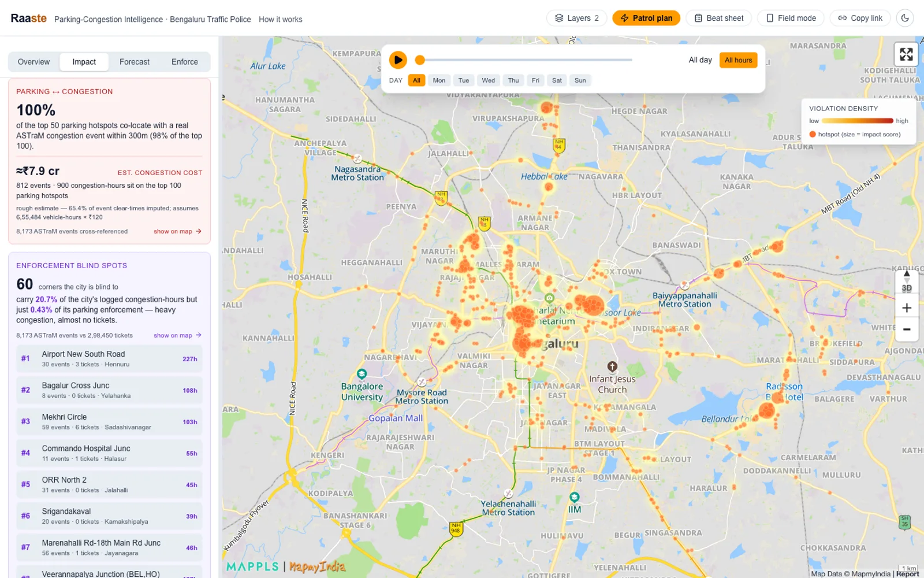Click the NH 948 highway shield
Viewport: 924px width, 578px height.
click(456, 528)
